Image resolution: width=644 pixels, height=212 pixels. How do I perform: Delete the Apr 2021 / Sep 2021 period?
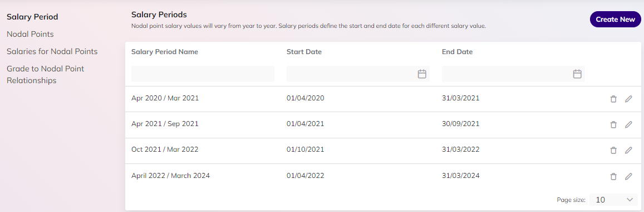point(613,124)
